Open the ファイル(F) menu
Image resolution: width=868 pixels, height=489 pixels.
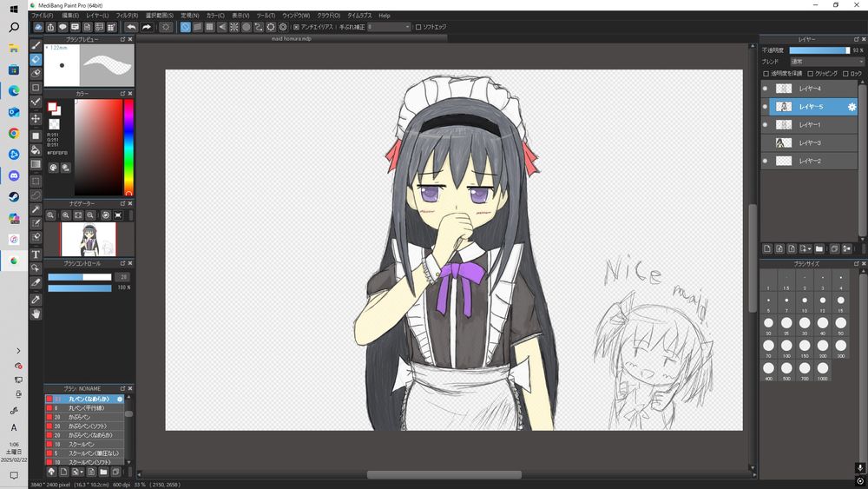tap(42, 16)
